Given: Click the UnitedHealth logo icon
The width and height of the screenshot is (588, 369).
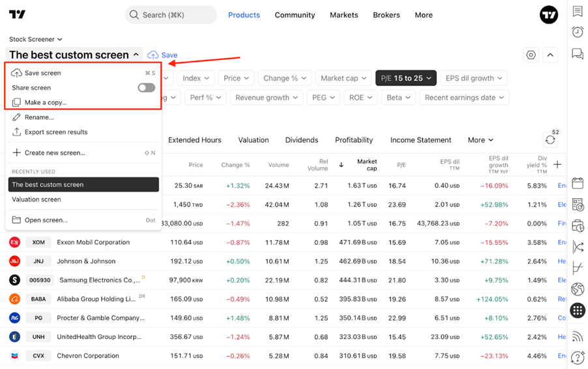Looking at the screenshot, I should pyautogui.click(x=14, y=336).
